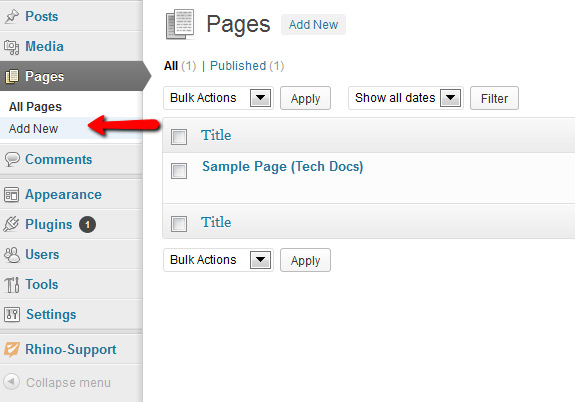This screenshot has width=575, height=402.
Task: Toggle the select-all checkbox in footer row
Action: 179,224
